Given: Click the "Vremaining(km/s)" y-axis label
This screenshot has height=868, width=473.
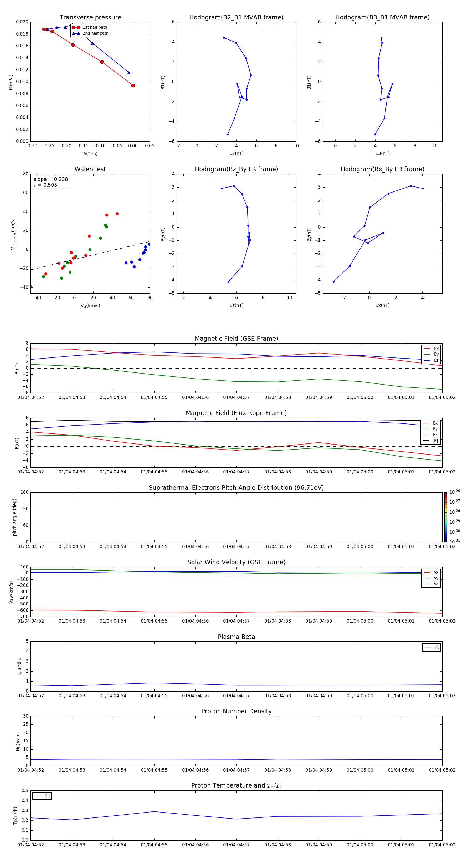Looking at the screenshot, I should [x=13, y=234].
